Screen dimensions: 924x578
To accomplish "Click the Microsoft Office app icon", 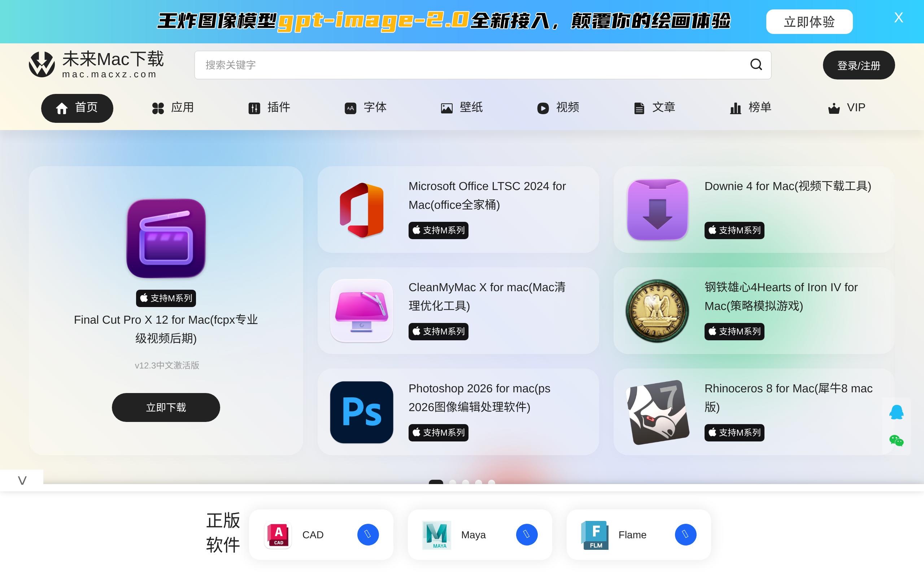I will tap(362, 210).
